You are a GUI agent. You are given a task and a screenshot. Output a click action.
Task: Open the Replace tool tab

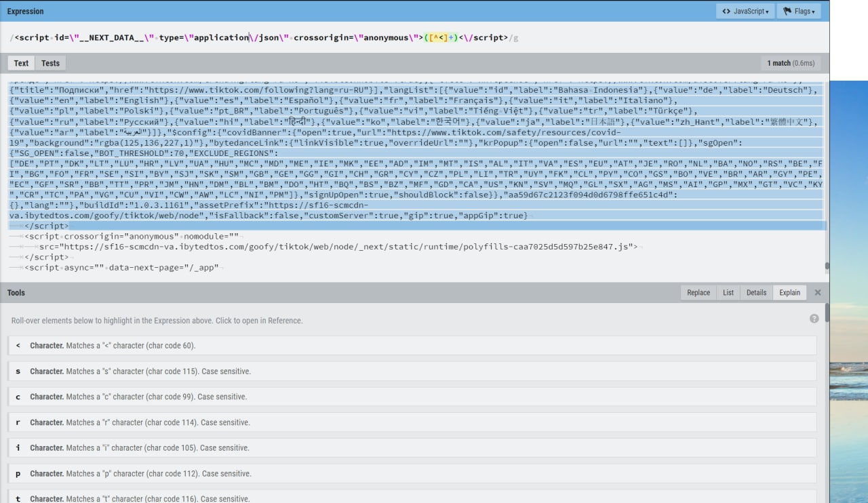coord(698,293)
